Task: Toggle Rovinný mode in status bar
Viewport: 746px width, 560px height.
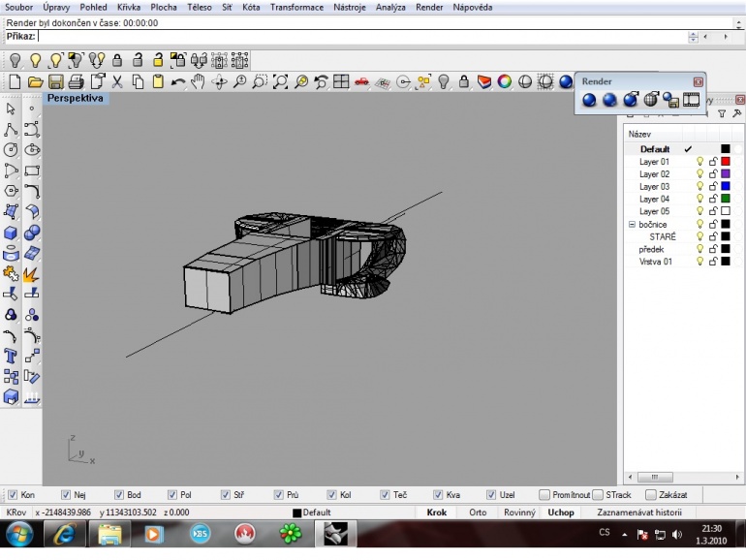Action: pos(519,513)
